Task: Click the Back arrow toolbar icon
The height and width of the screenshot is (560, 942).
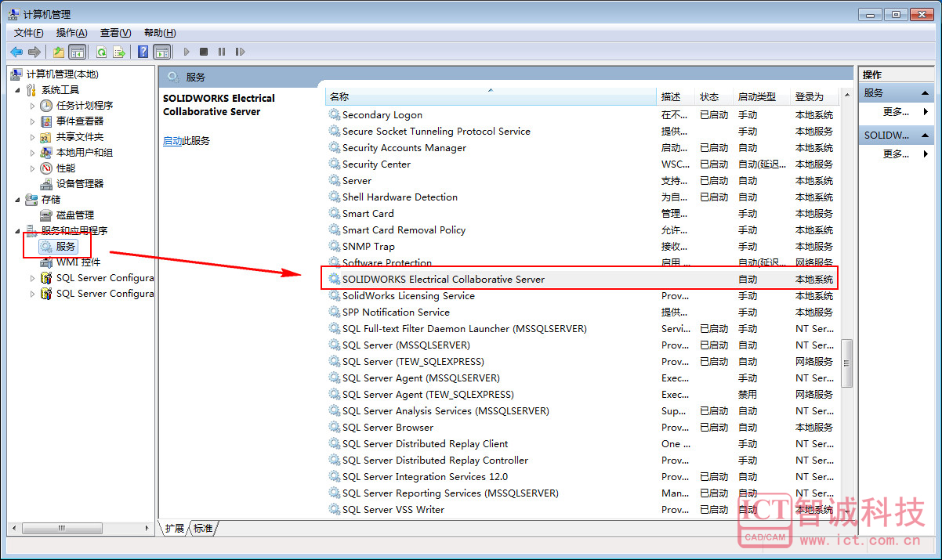Action: tap(16, 52)
